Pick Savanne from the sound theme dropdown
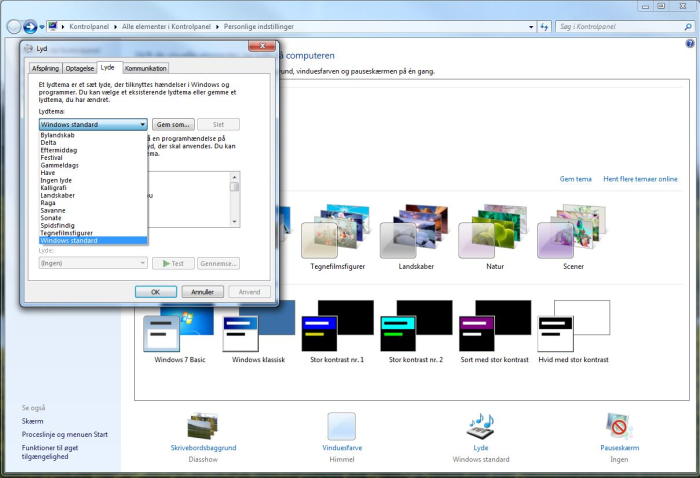 click(53, 210)
